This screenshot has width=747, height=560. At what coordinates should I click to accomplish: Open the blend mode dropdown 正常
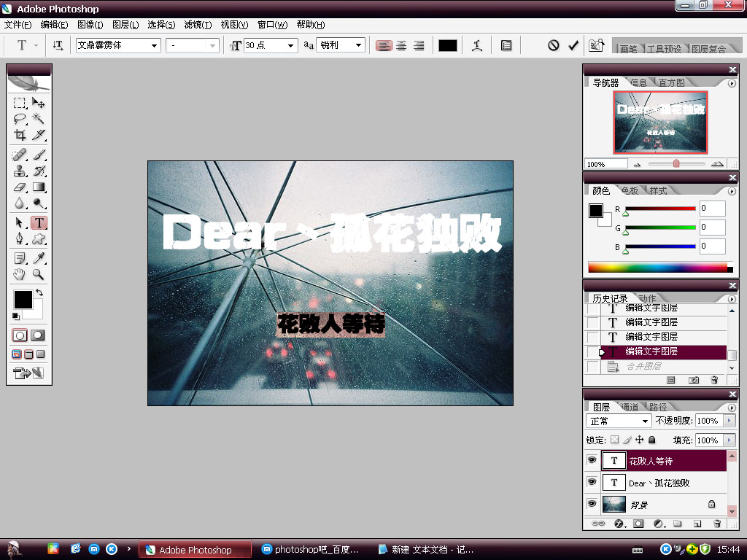click(619, 421)
